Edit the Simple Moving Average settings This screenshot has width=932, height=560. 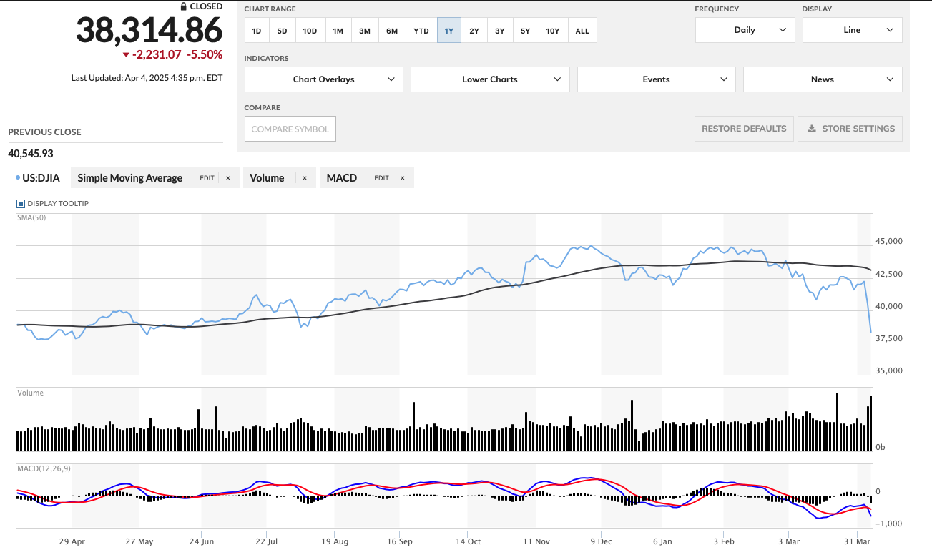point(207,178)
